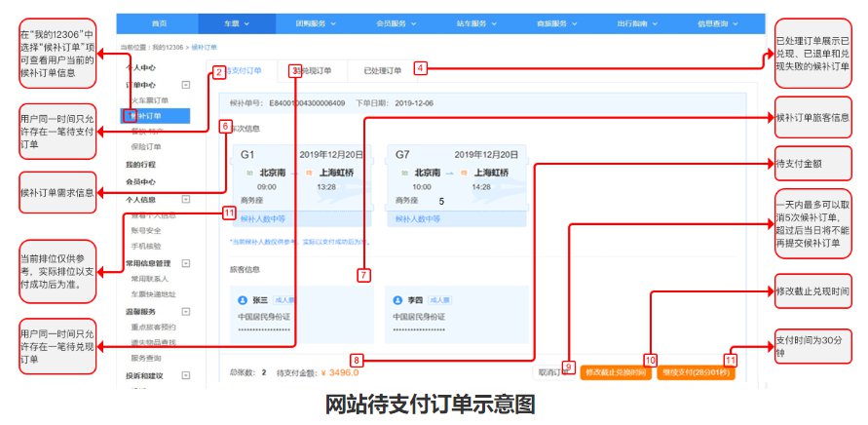
Task: Open the 会员服务 navigation dropdown
Action: pyautogui.click(x=396, y=23)
